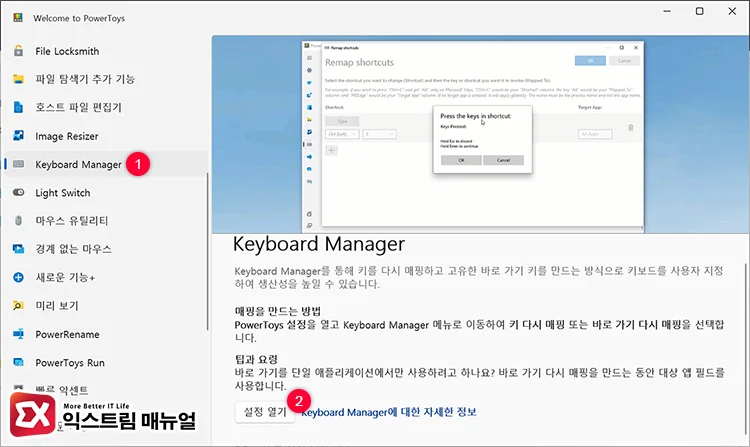The image size is (750, 447).
Task: Go to 호스트 파일 편집기 page
Action: [x=106, y=107]
